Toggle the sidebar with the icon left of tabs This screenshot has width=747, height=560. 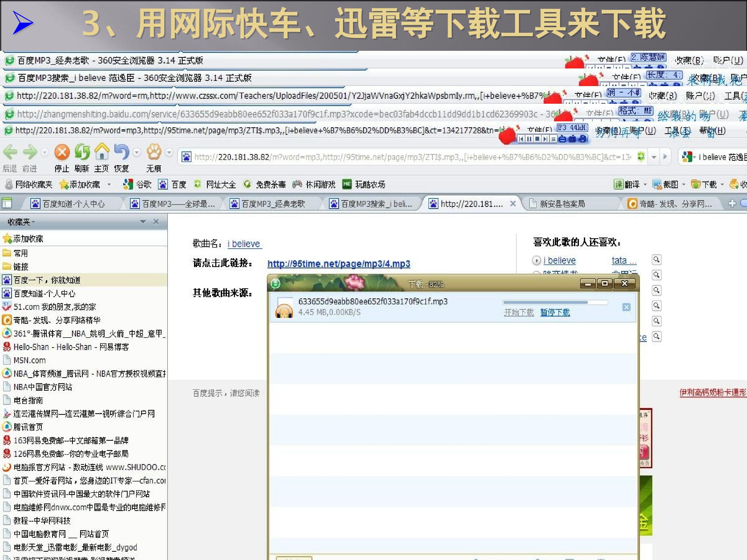pos(7,203)
